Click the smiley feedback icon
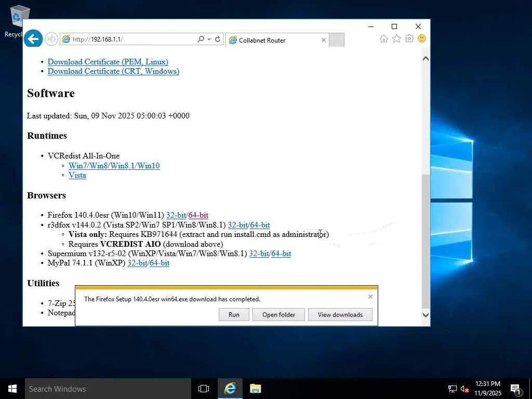Image resolution: width=532 pixels, height=399 pixels. (x=422, y=38)
